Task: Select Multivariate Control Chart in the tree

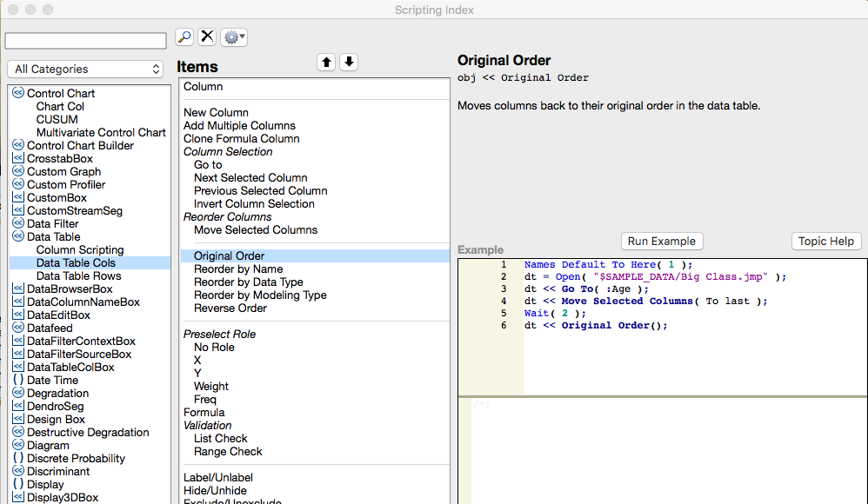Action: [x=101, y=132]
